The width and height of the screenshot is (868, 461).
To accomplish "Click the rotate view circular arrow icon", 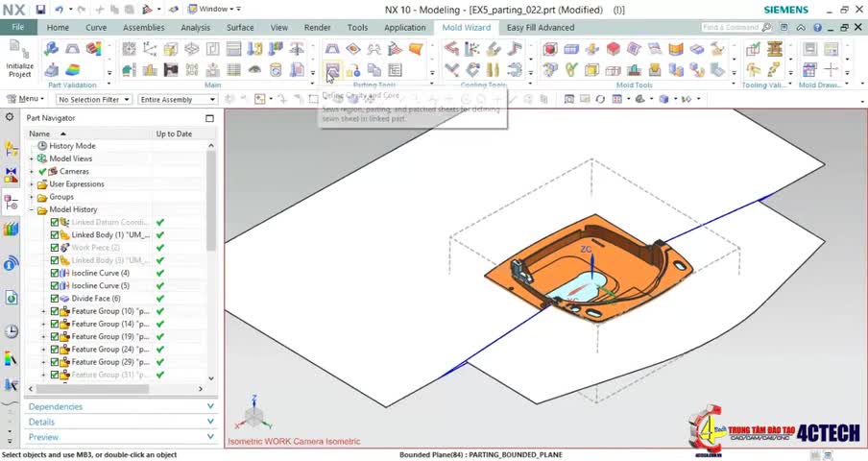I will click(x=601, y=99).
